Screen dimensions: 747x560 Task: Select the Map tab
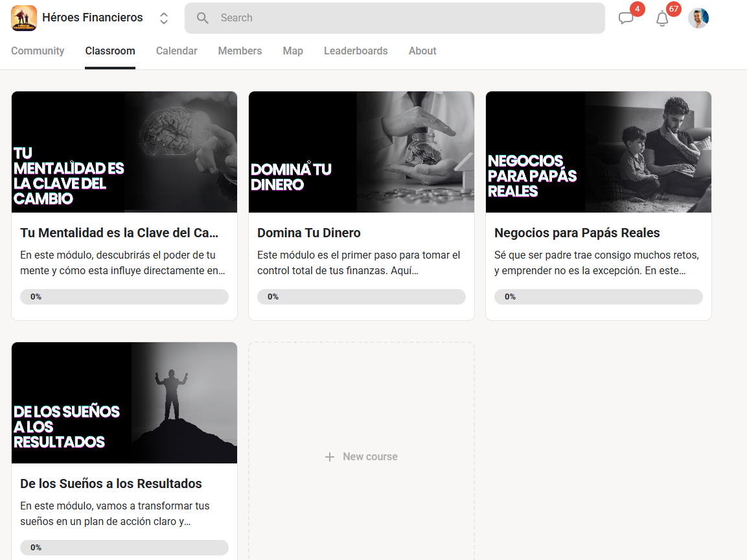coord(293,51)
